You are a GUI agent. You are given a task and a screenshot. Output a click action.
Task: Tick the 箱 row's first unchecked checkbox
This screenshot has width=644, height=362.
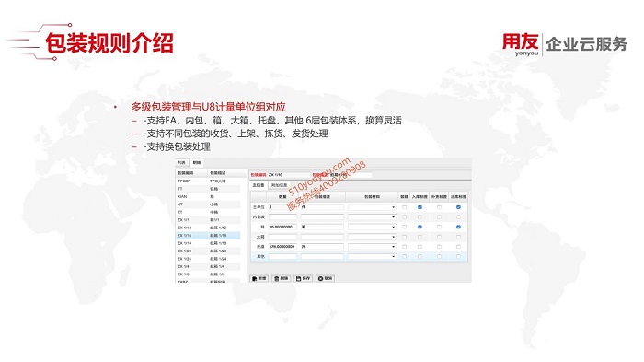404,227
